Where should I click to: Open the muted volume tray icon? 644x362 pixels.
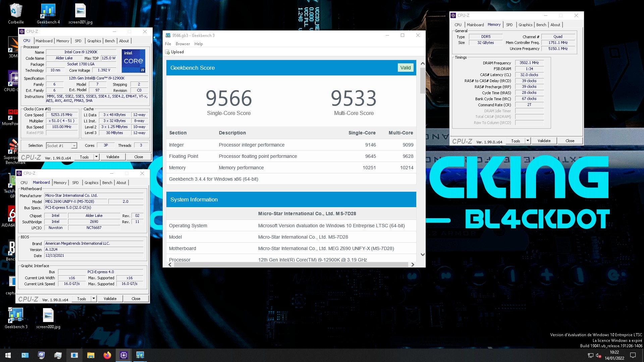click(x=598, y=355)
